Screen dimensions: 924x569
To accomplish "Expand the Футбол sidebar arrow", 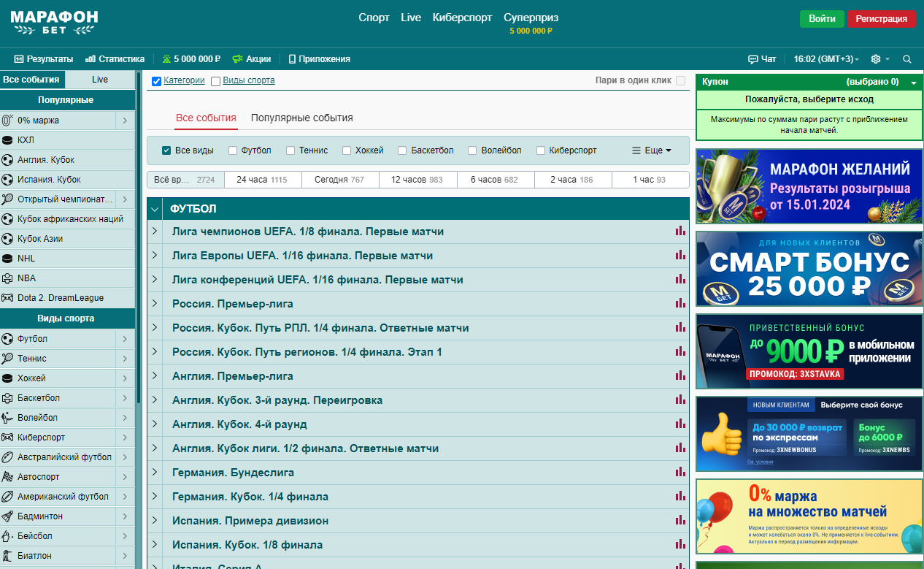I will 126,339.
